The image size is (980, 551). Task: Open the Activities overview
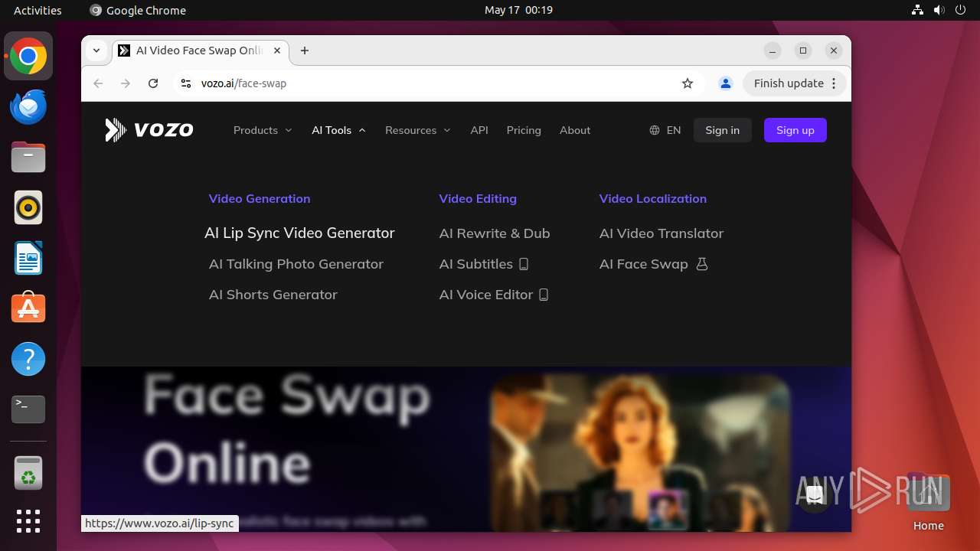(38, 10)
